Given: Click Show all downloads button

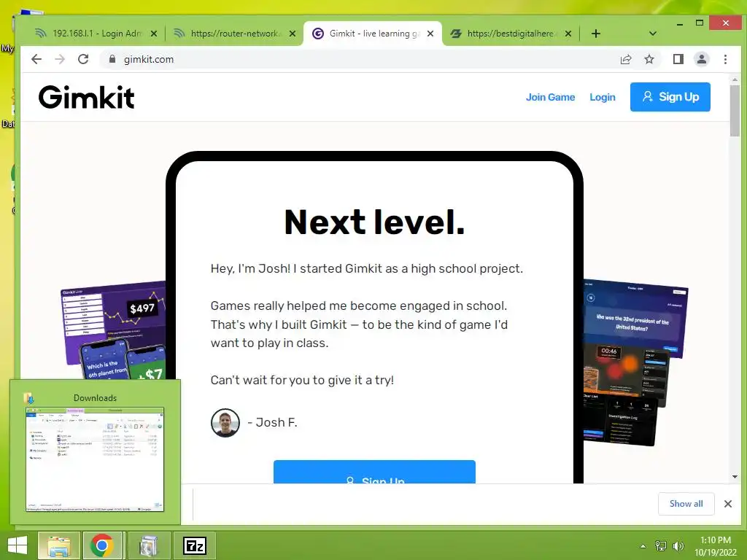Looking at the screenshot, I should (x=686, y=503).
